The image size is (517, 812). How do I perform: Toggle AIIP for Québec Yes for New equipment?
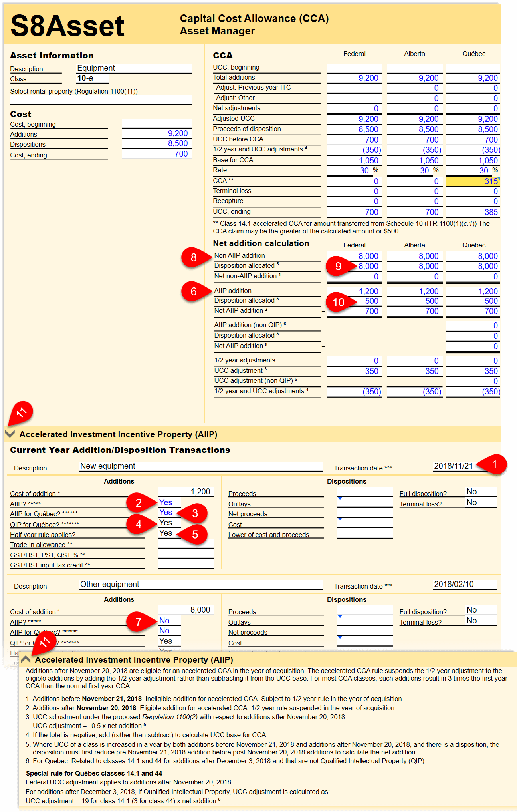[169, 512]
